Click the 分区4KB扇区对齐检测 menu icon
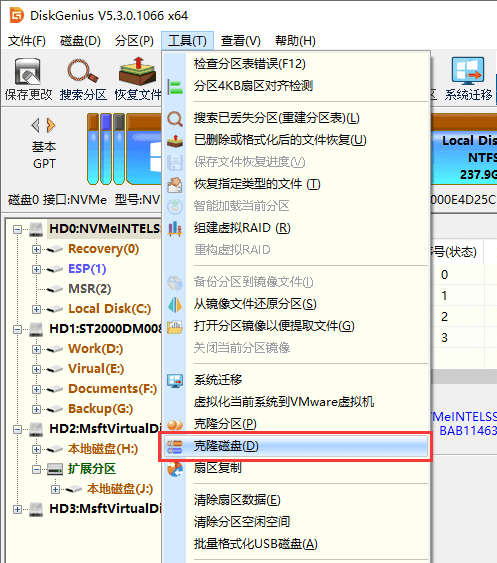497x563 pixels. point(175,87)
